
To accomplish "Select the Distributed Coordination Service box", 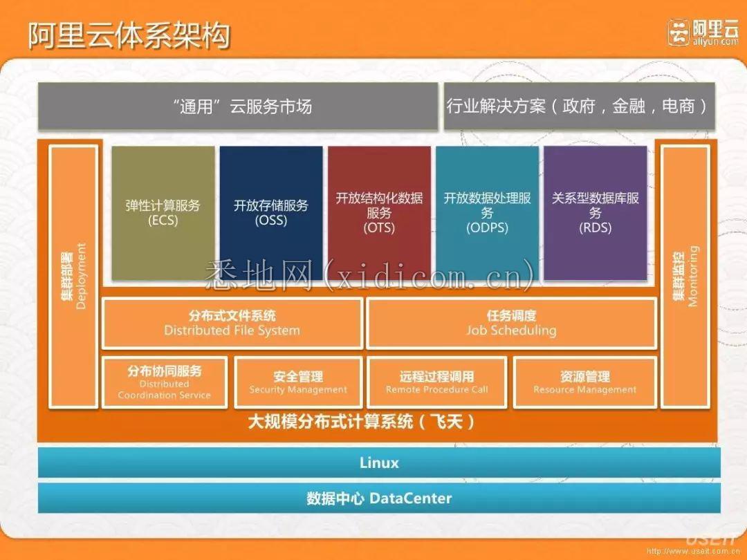I will (165, 382).
